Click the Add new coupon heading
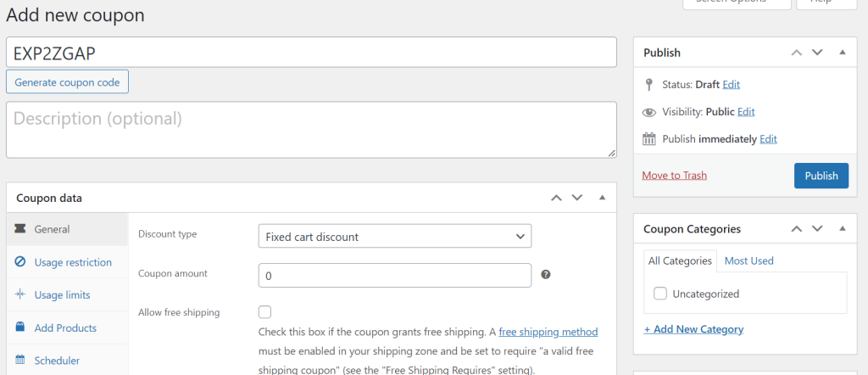The image size is (868, 375). tap(75, 15)
